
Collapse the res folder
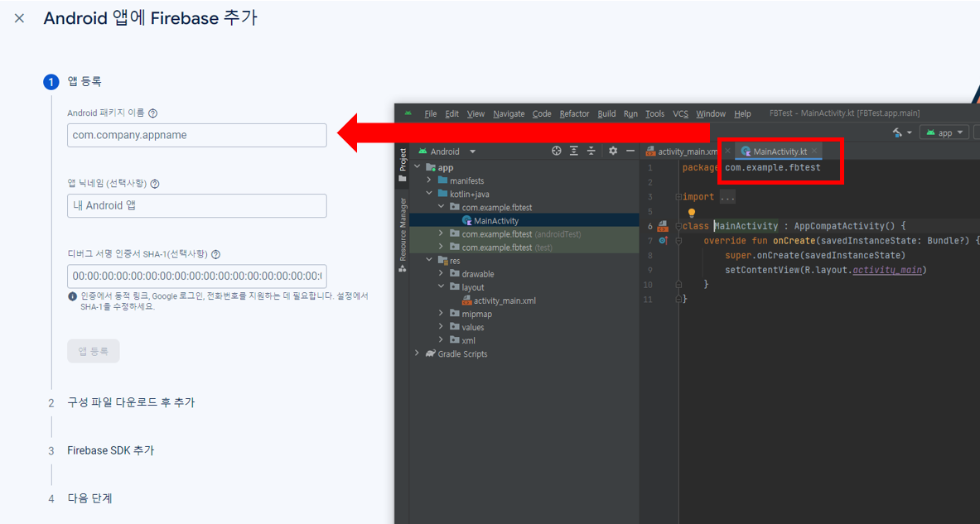point(429,261)
